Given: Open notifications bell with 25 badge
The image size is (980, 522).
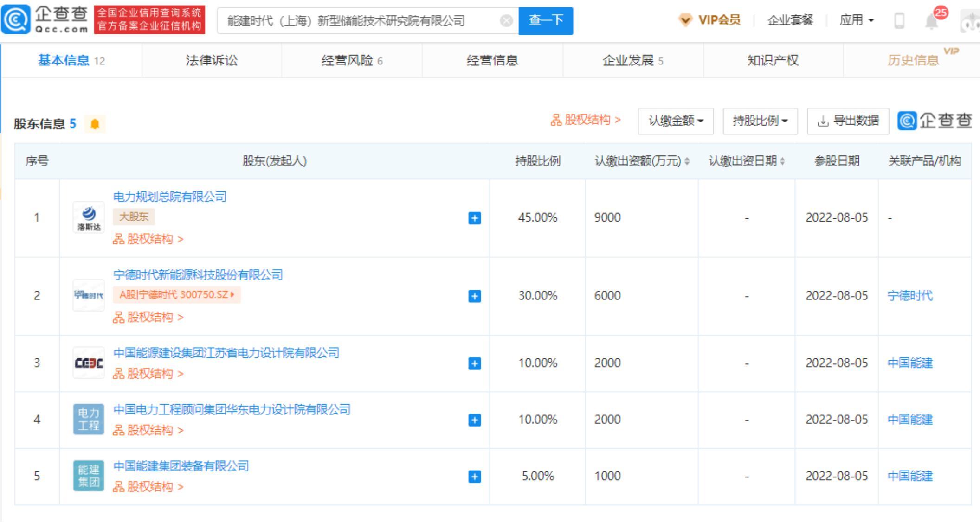Looking at the screenshot, I should 932,20.
